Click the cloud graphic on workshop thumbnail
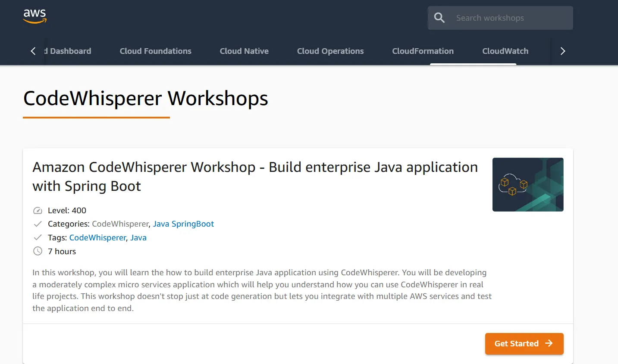 513,183
